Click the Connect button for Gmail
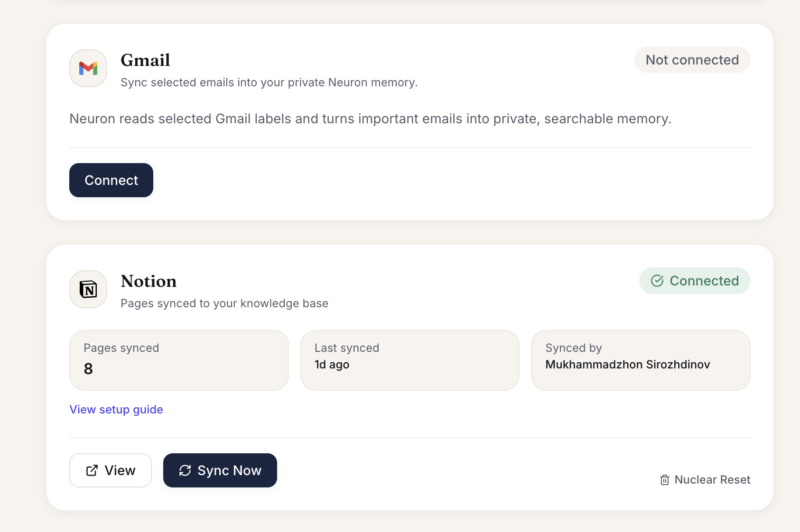Viewport: 800px width, 532px height. click(x=111, y=180)
